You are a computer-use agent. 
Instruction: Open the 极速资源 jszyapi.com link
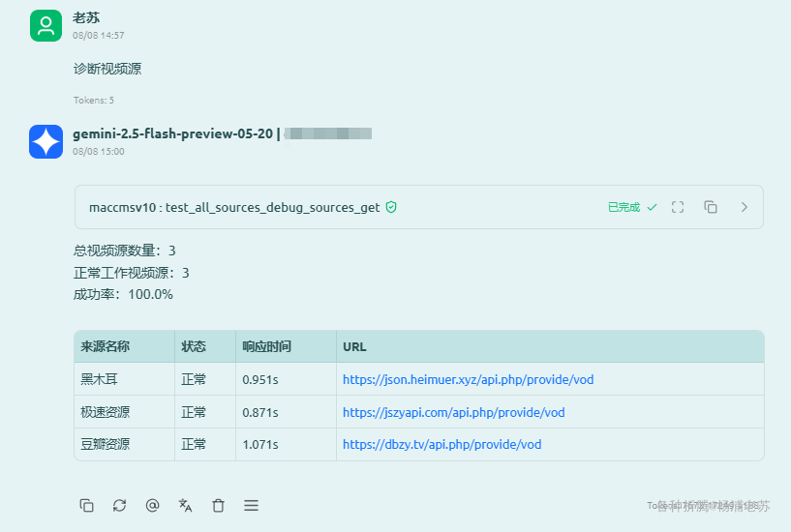tap(453, 412)
